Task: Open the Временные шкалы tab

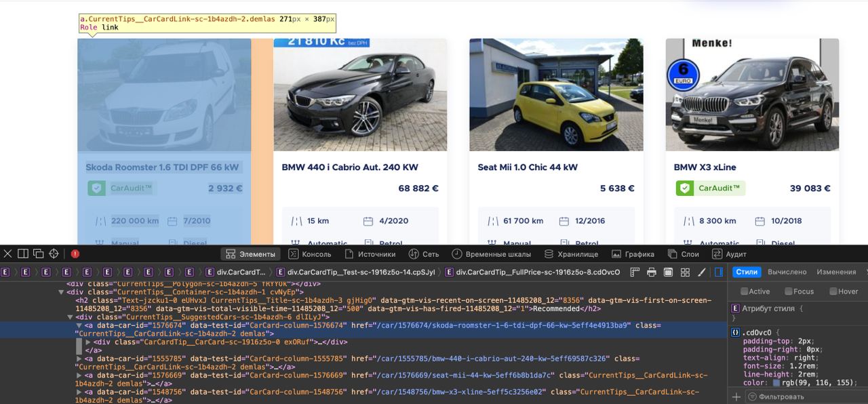Action: [493, 254]
